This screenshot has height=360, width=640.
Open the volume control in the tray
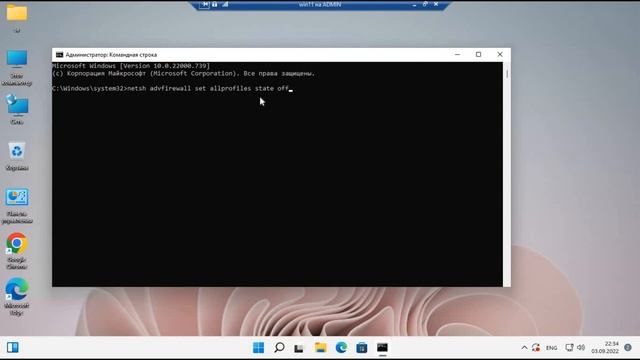[581, 348]
